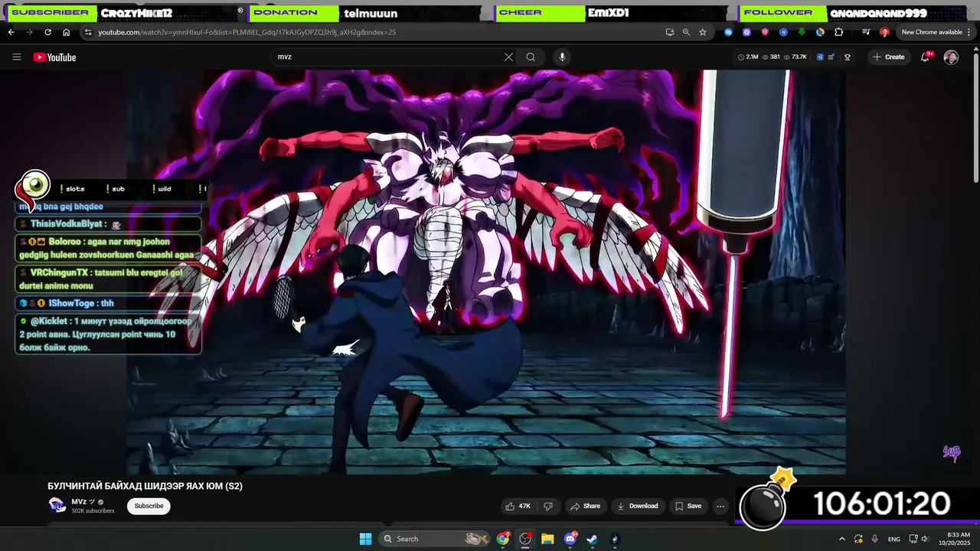Viewport: 980px width, 551px height.
Task: Open the zoom magnifier in address bar
Action: click(686, 32)
